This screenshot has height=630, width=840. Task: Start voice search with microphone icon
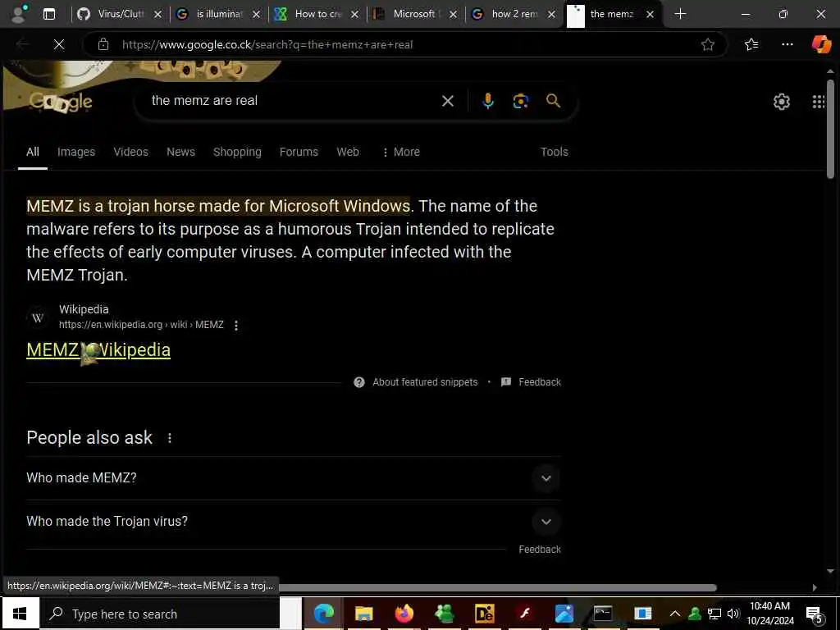click(x=487, y=101)
